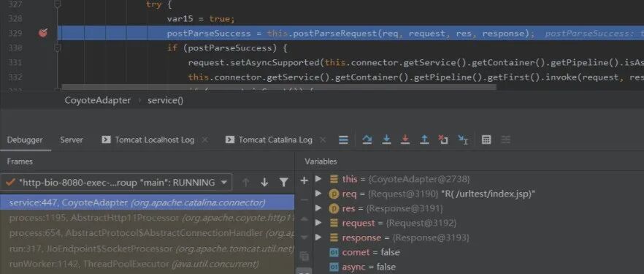Viewport: 644px width, 274px height.
Task: Expand the 'res' Response@3191 variable
Action: point(318,208)
